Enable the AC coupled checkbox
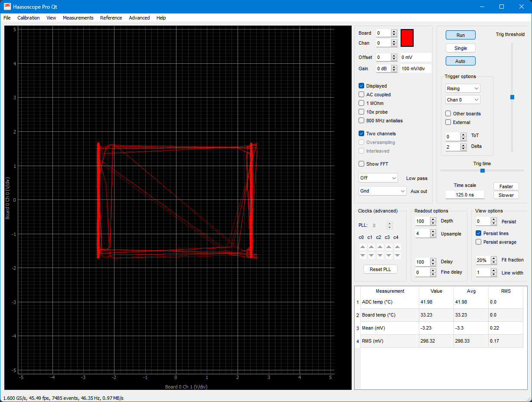 coord(362,95)
